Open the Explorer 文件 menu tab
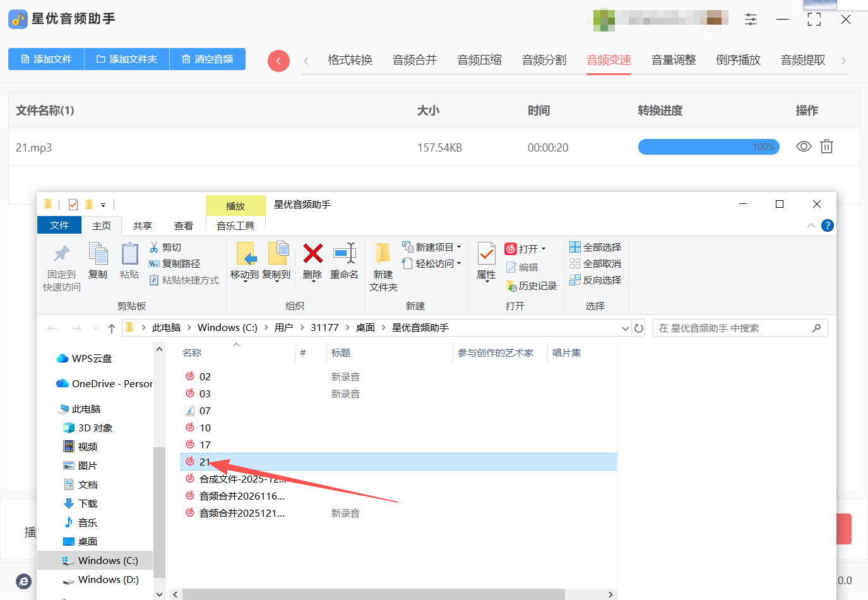Screen dimensions: 868x600 (59, 225)
